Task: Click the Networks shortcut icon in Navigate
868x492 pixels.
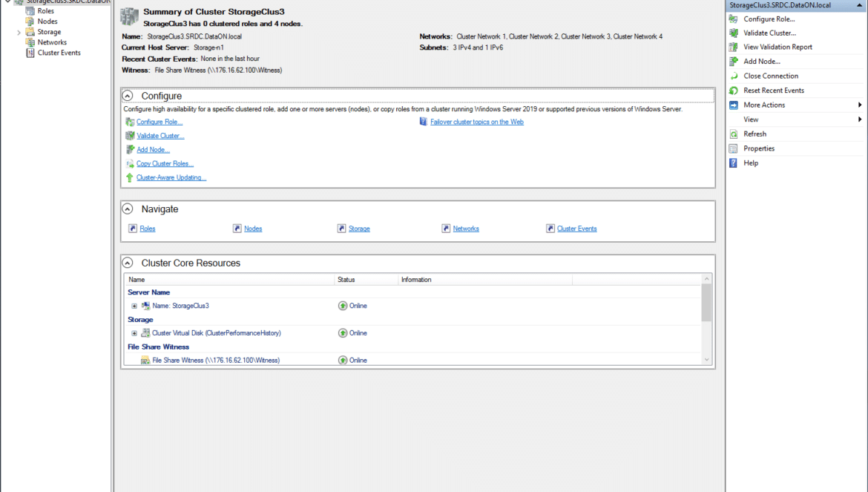Action: click(x=446, y=229)
